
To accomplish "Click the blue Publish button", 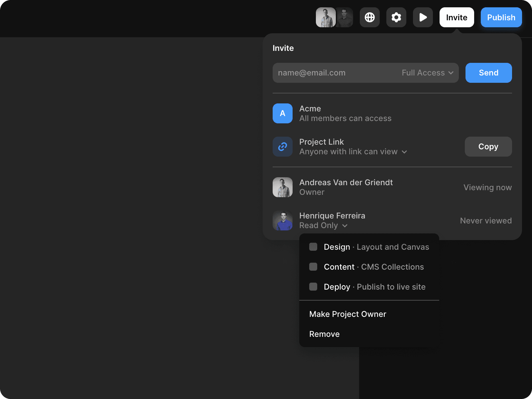I will click(x=501, y=17).
